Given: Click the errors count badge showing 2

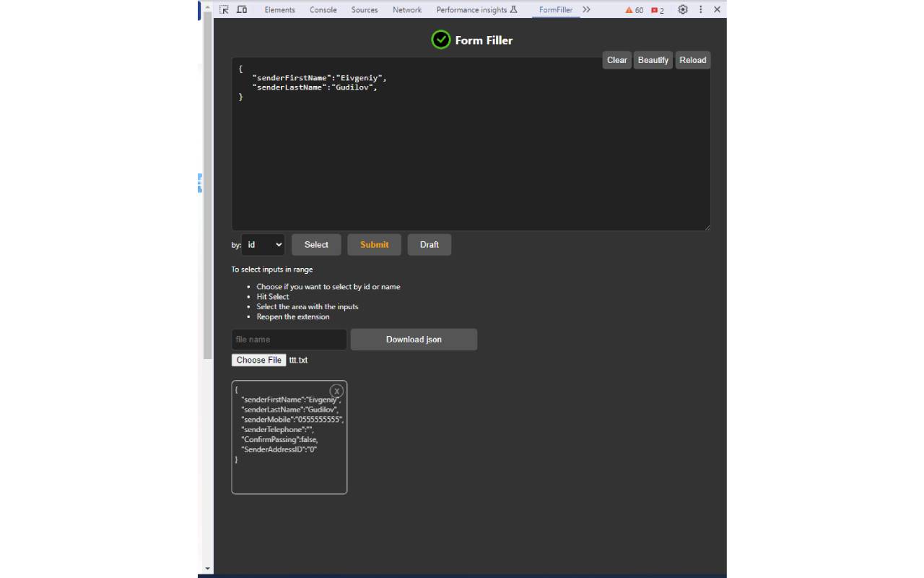Looking at the screenshot, I should pos(658,10).
